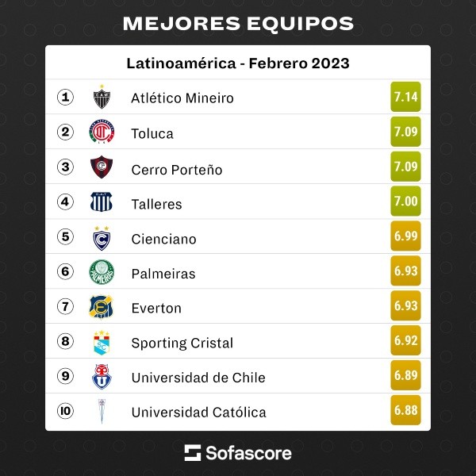Click the Everton team badge
Screen dimensions: 476x476
click(x=101, y=307)
